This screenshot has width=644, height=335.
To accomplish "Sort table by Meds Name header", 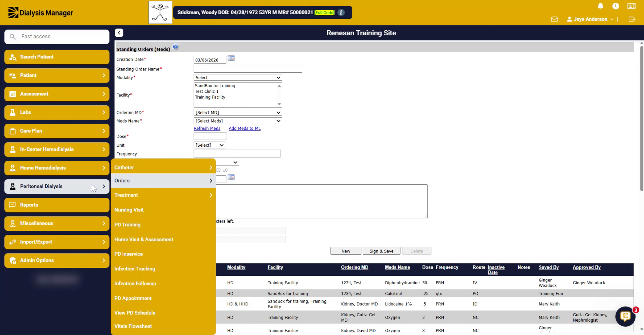I will coord(397,267).
